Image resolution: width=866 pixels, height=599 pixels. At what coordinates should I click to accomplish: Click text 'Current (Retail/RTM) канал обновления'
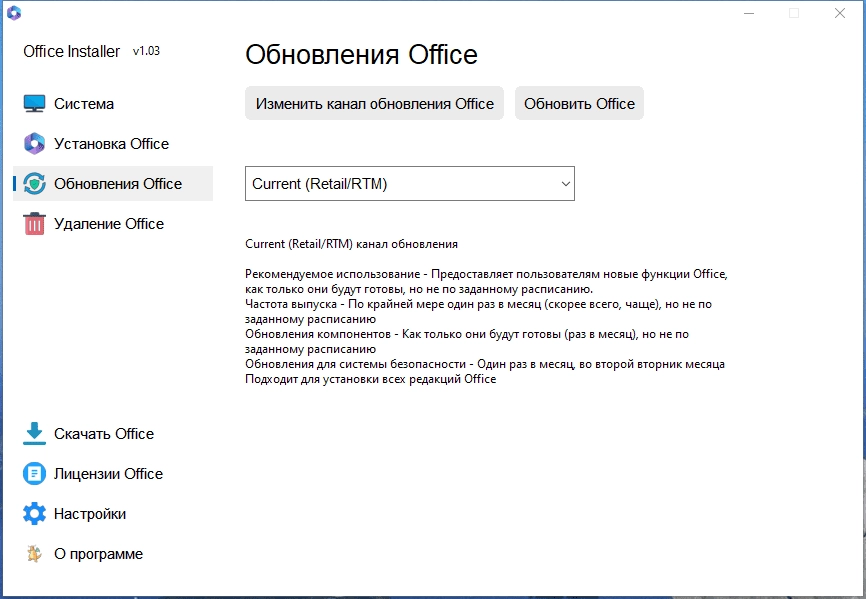pyautogui.click(x=351, y=244)
